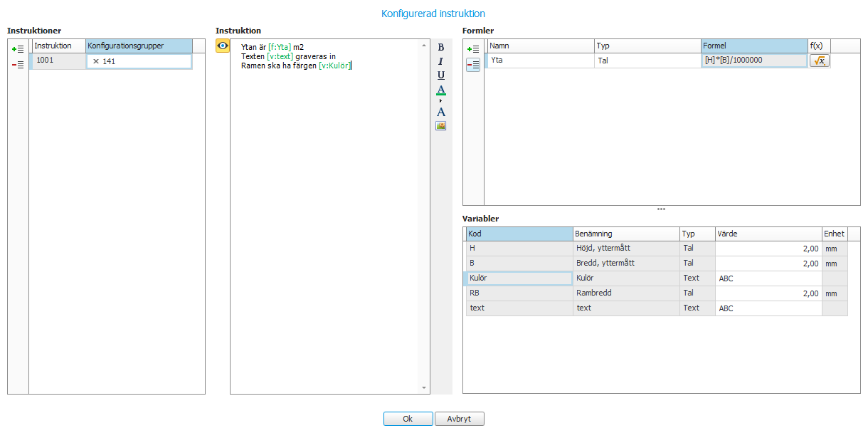Toggle the instruction preview eye icon

click(x=223, y=46)
